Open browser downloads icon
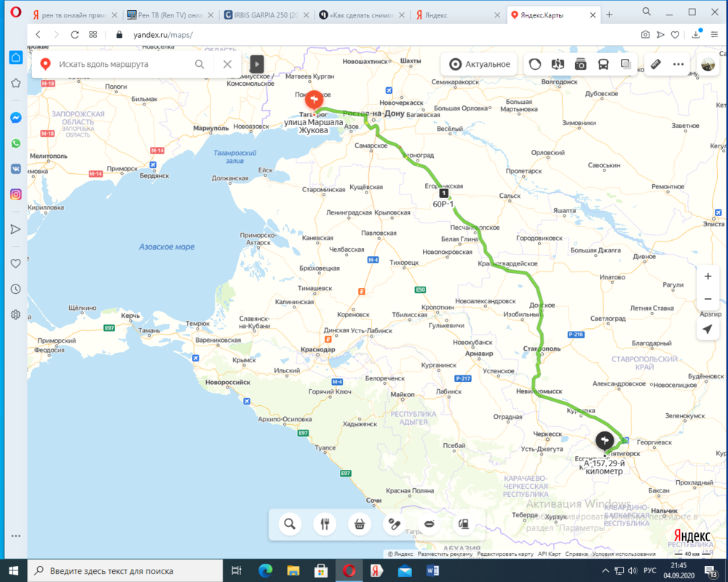 point(696,35)
